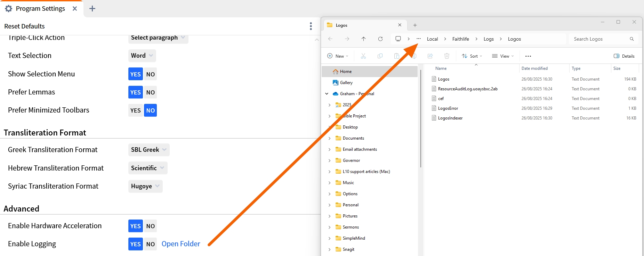Click Logs in the breadcrumb path
Image resolution: width=644 pixels, height=256 pixels.
click(x=489, y=39)
